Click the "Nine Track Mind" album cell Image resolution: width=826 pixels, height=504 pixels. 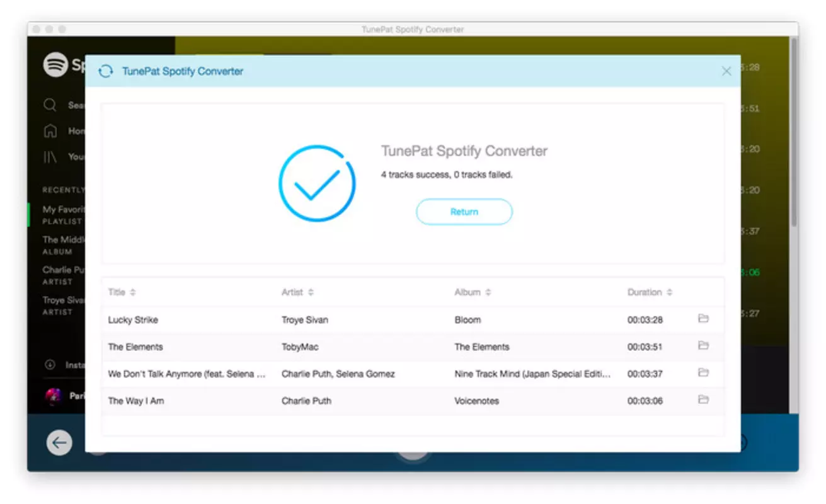click(x=533, y=374)
